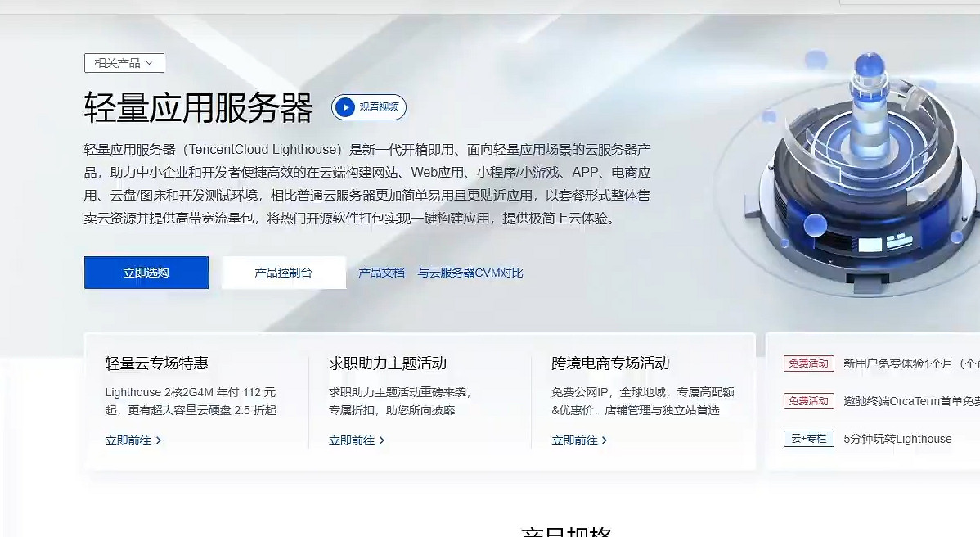The height and width of the screenshot is (537, 980).
Task: Click 立即前往 under 轻量云专场特惠
Action: pos(128,440)
